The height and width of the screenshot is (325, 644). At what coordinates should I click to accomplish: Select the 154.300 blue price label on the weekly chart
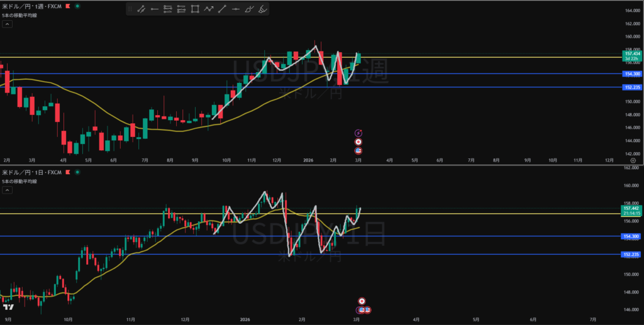pyautogui.click(x=631, y=74)
